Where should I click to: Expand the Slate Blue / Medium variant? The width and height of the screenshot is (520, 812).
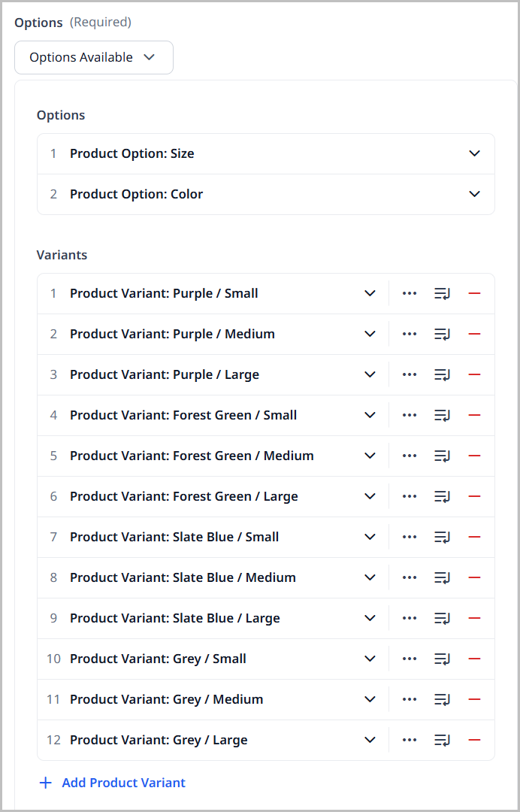(370, 577)
